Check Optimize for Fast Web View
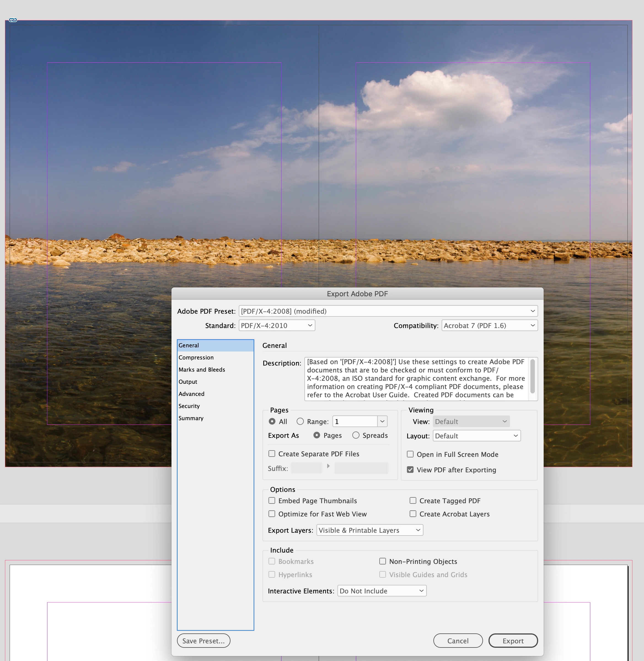The width and height of the screenshot is (644, 661). coord(272,513)
